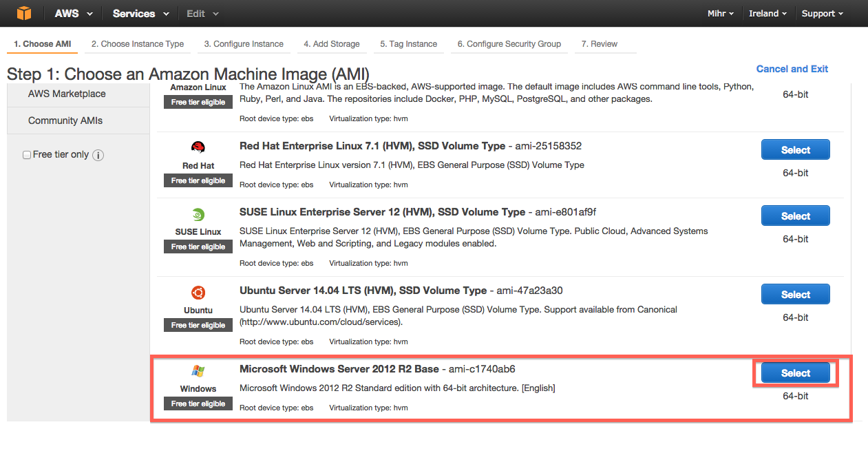868x462 pixels.
Task: Click the SUSE Linux logo icon
Action: point(198,213)
